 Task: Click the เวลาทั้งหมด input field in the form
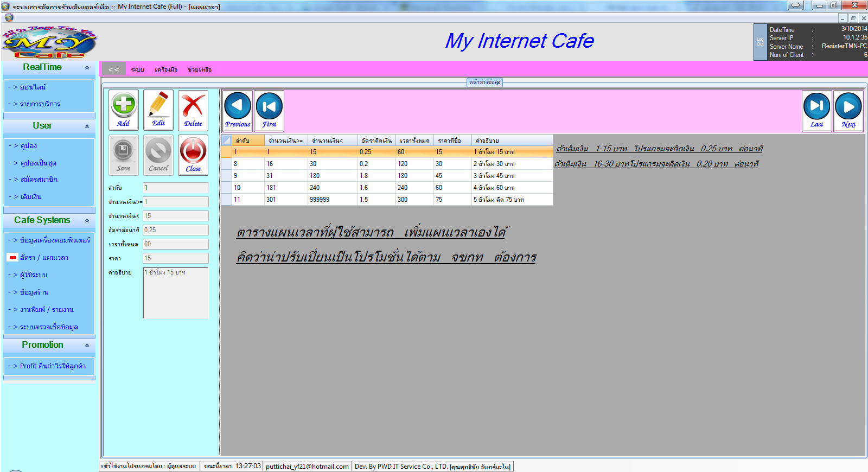coord(176,244)
